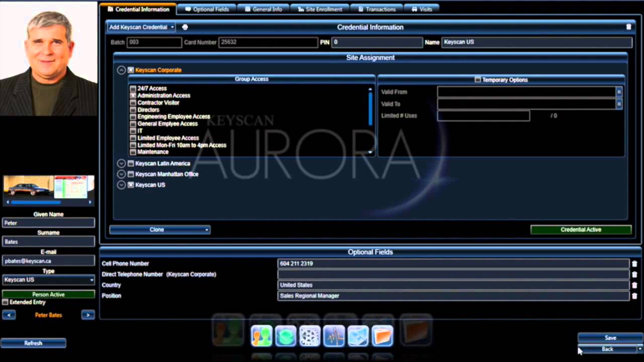
Task: Click the Save button
Action: pos(610,338)
